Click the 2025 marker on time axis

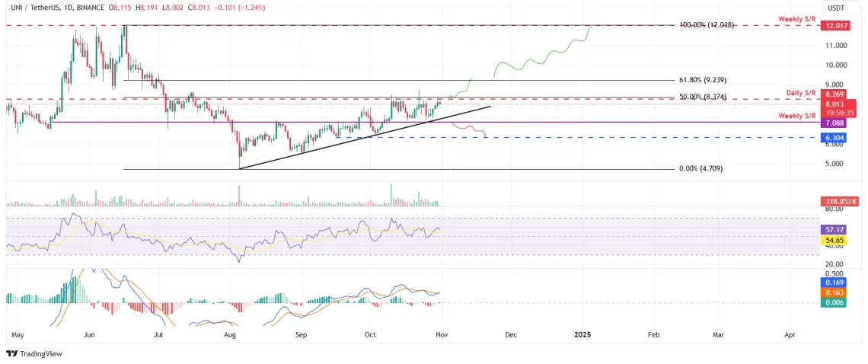pyautogui.click(x=582, y=334)
